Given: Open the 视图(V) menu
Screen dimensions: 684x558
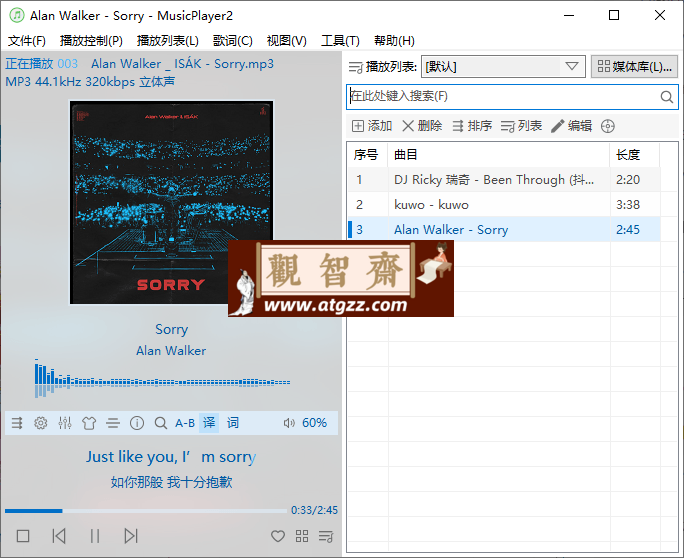Looking at the screenshot, I should pyautogui.click(x=287, y=41).
